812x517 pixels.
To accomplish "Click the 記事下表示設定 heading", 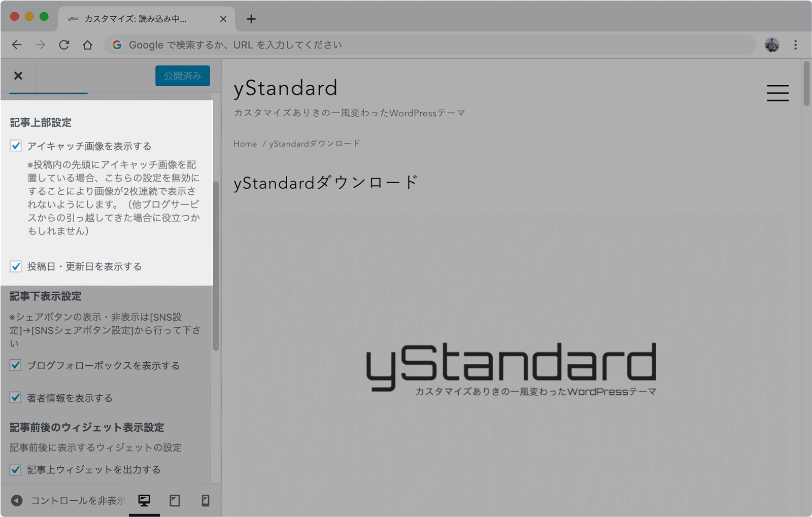I will 46,296.
